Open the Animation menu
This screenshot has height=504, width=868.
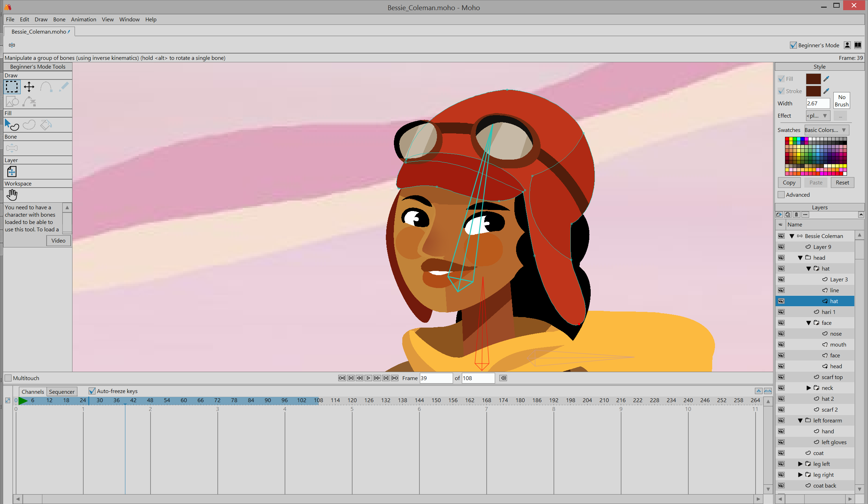click(83, 19)
